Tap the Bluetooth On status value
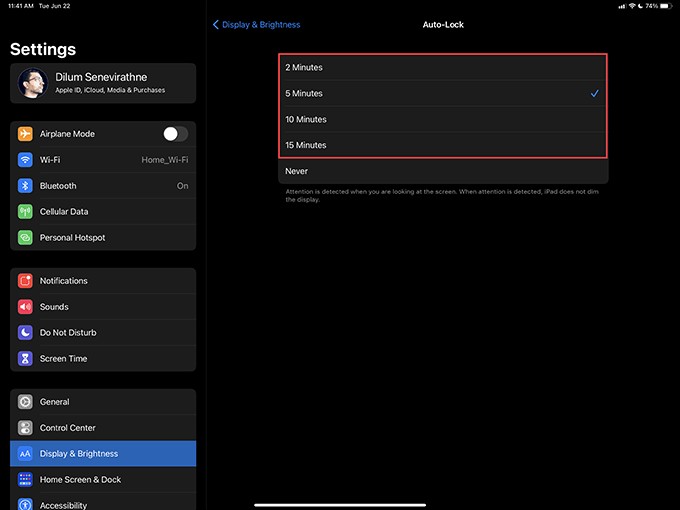The height and width of the screenshot is (510, 680). (183, 186)
